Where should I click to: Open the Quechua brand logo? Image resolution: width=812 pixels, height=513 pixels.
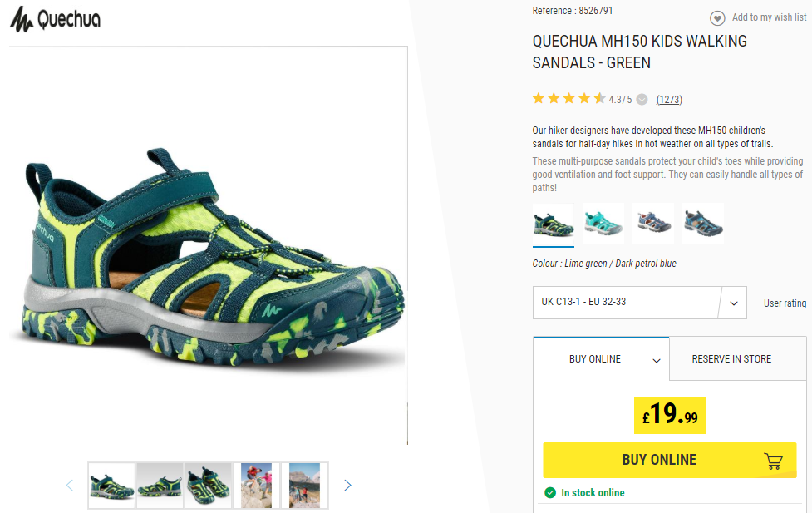(x=55, y=20)
